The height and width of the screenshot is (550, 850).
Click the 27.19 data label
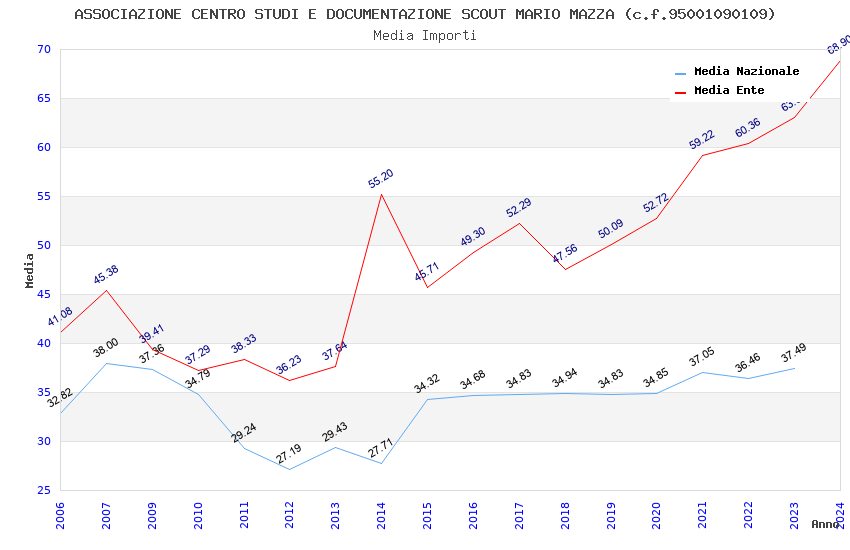click(289, 454)
